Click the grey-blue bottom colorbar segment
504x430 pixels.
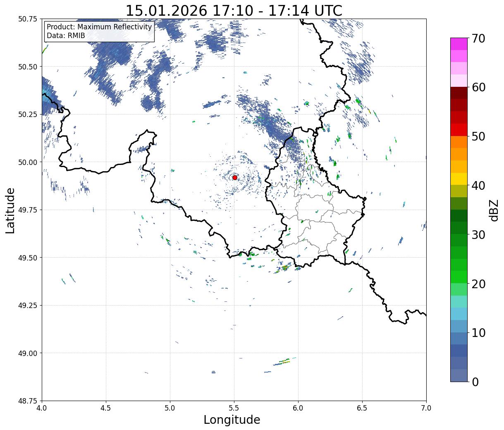[459, 375]
